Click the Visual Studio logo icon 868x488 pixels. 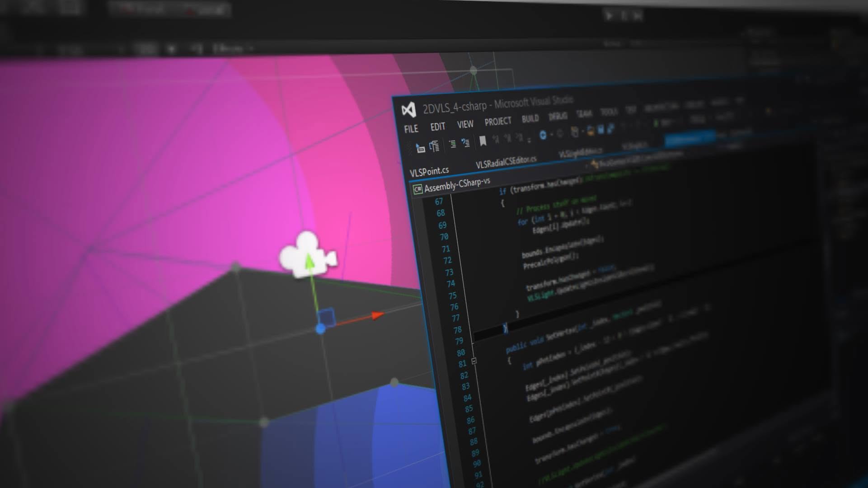pyautogui.click(x=408, y=110)
